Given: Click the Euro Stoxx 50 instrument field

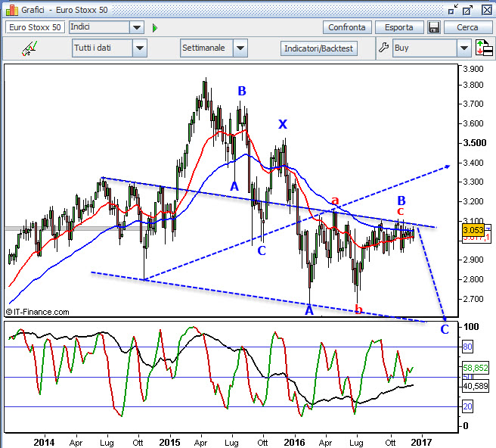Looking at the screenshot, I should [35, 27].
